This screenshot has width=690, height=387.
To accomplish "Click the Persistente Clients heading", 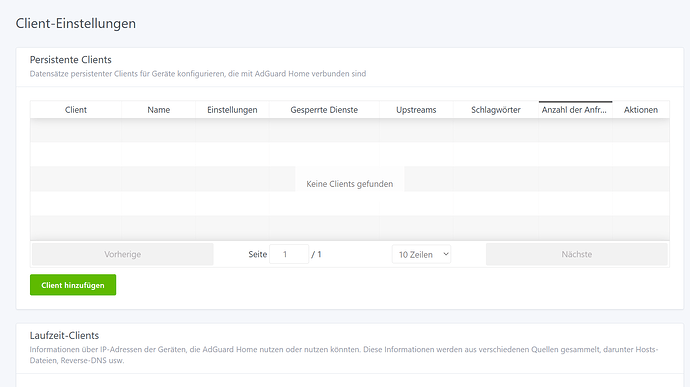I will coord(70,59).
